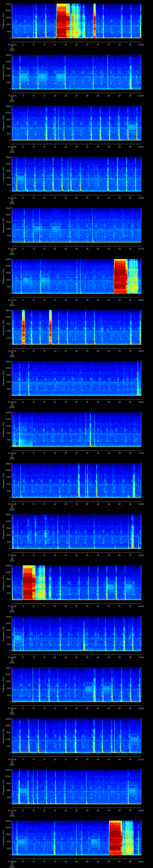Click the 15:30:00 start time label
The height and width of the screenshot is (868, 153).
(12, 453)
